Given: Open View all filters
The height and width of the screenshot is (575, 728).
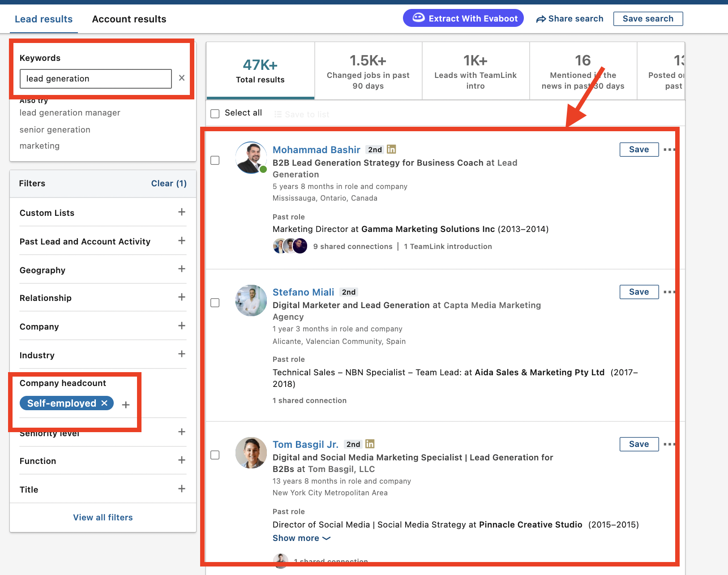Looking at the screenshot, I should 103,517.
